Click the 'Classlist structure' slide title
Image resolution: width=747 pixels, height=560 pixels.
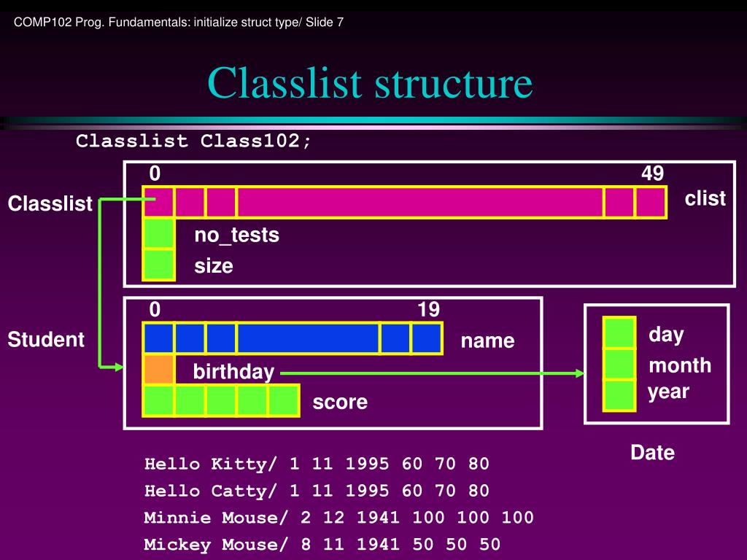[x=370, y=82]
